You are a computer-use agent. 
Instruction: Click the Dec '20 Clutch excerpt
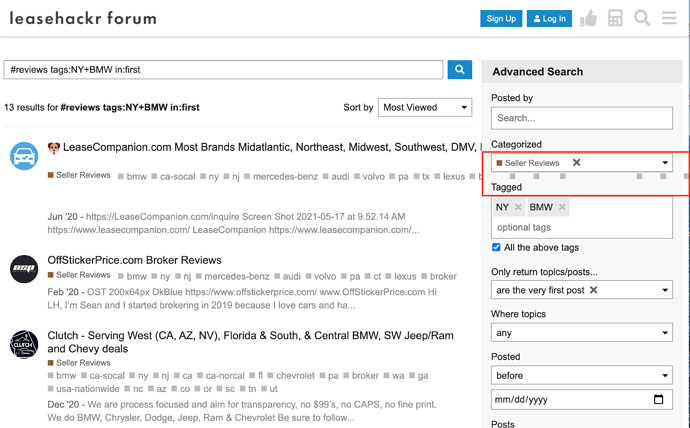click(x=242, y=411)
